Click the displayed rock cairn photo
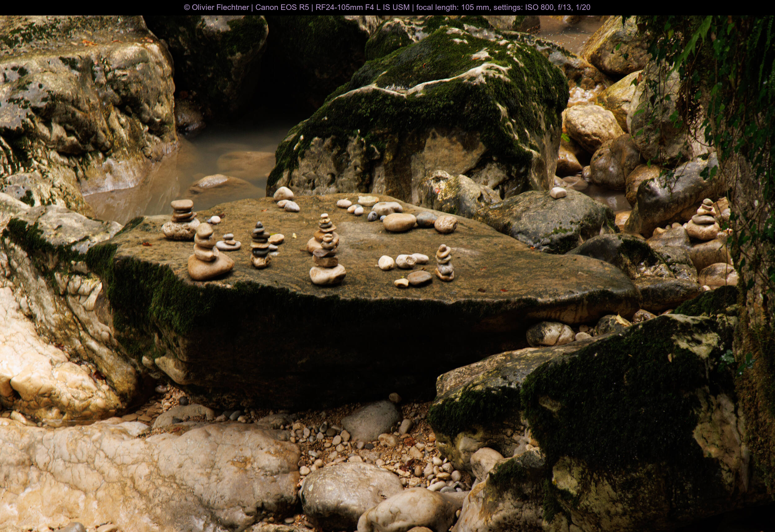This screenshot has height=532, width=775. click(x=387, y=274)
